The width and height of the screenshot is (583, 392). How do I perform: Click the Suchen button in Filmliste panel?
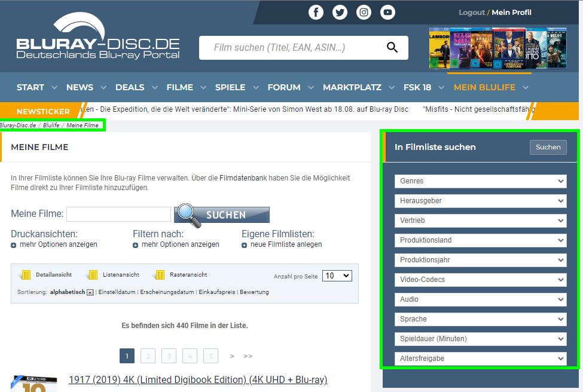coord(548,147)
